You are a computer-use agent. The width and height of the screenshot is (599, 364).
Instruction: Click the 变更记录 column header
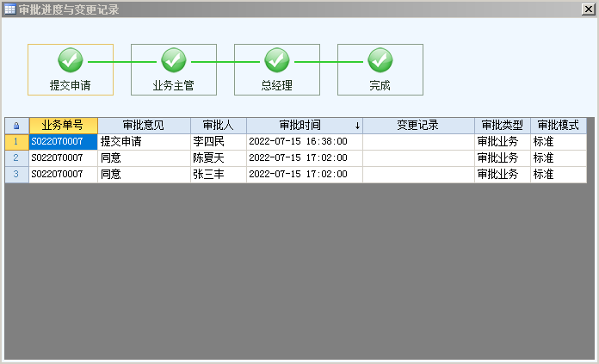coord(418,126)
